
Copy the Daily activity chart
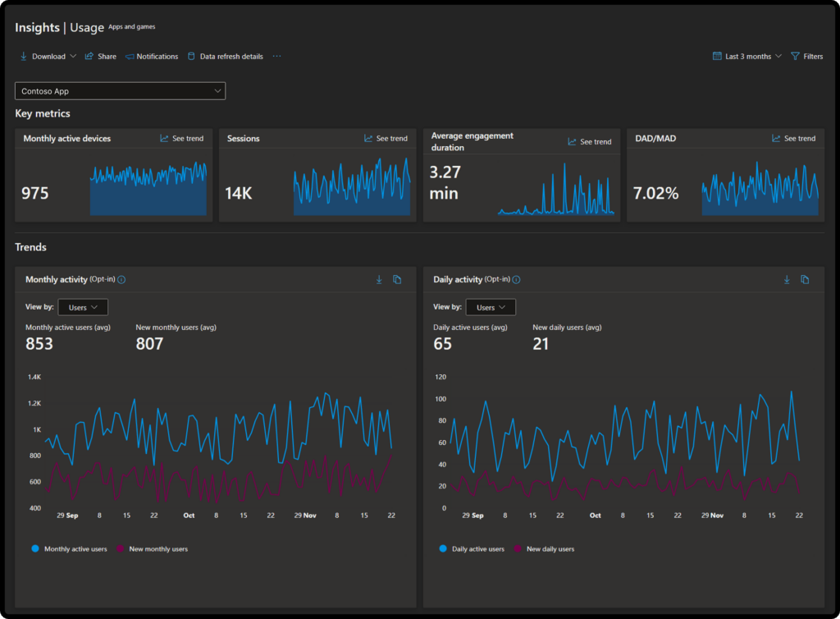tap(805, 279)
